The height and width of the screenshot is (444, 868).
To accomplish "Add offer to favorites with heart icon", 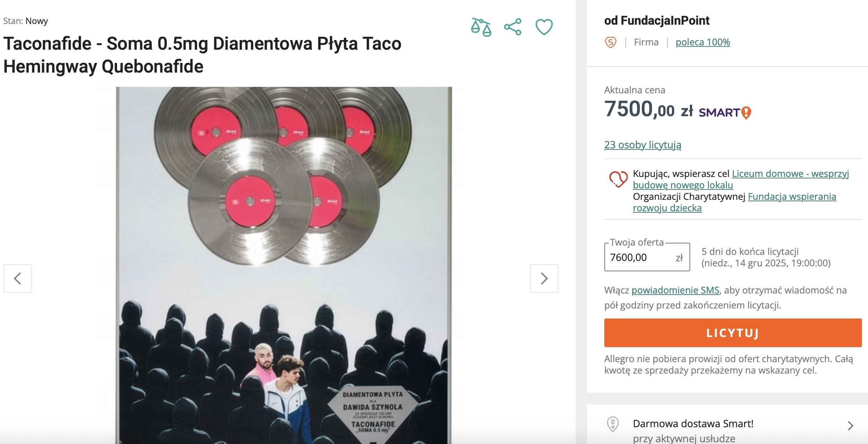I will click(544, 27).
